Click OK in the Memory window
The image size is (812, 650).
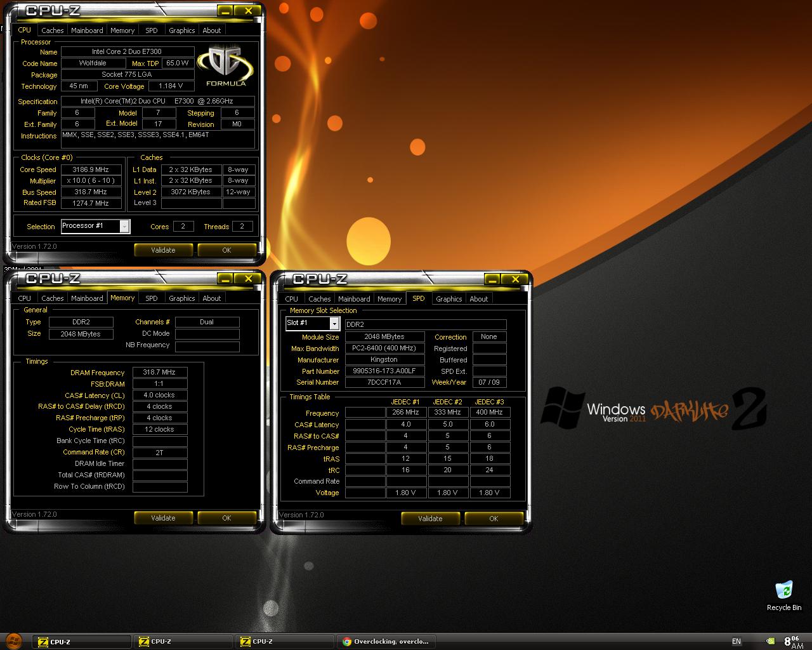pos(226,518)
